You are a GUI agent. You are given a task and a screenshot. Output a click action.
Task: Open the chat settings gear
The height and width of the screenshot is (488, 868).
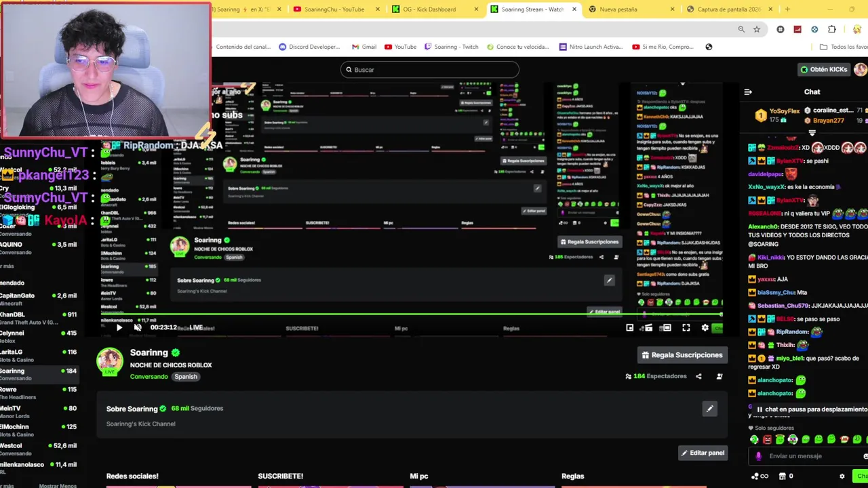point(842,476)
